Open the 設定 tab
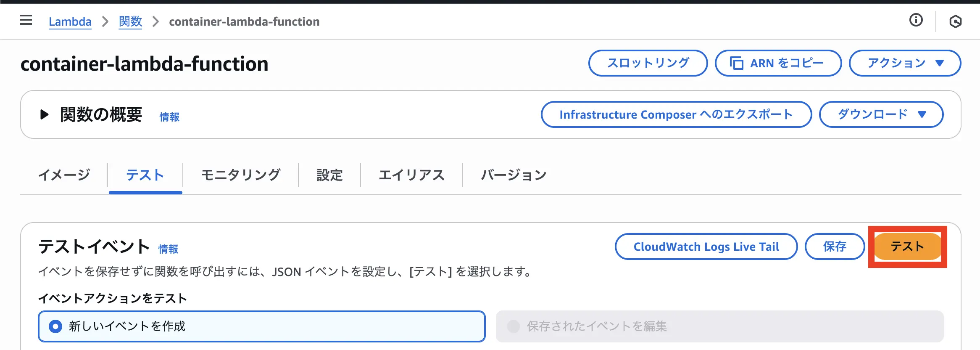The width and height of the screenshot is (980, 350). coord(330,175)
